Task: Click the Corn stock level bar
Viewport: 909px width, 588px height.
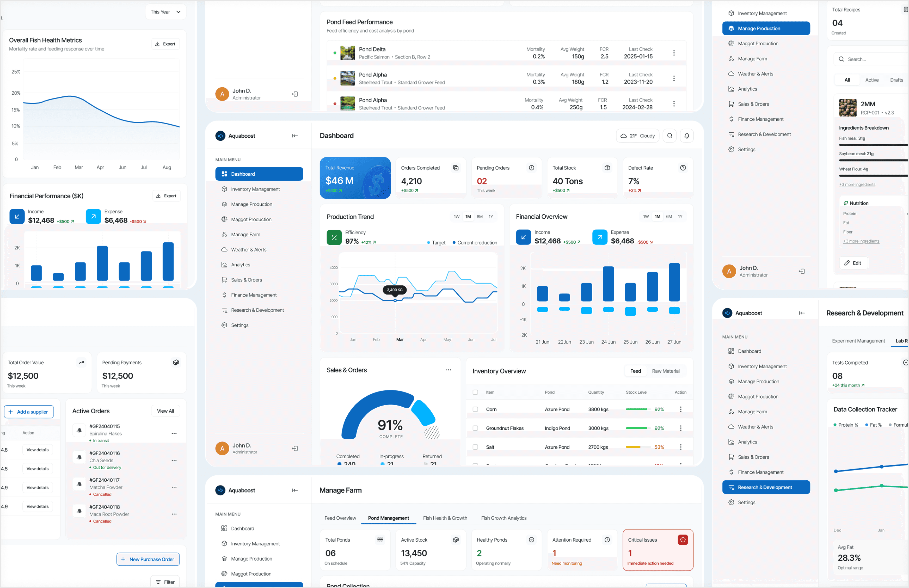Action: 638,409
